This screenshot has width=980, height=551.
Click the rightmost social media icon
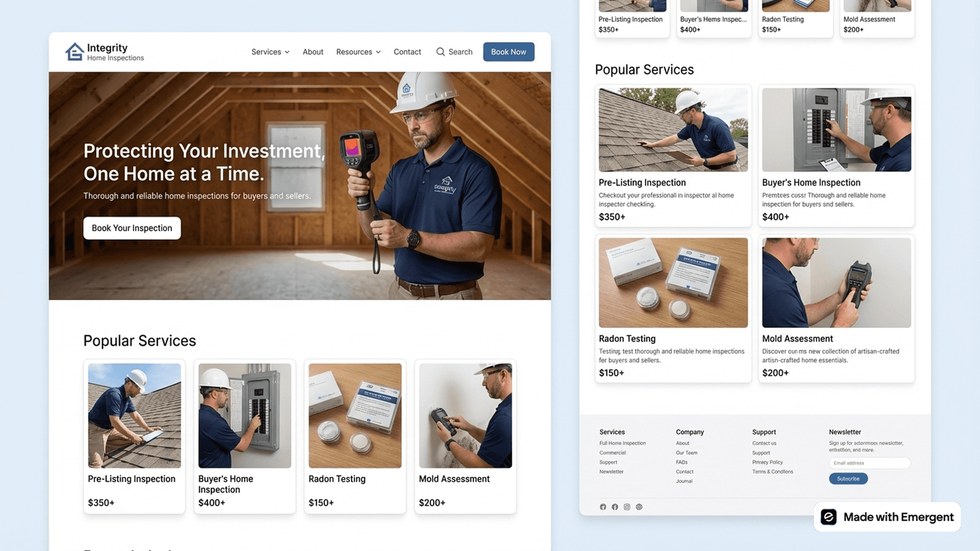[639, 507]
